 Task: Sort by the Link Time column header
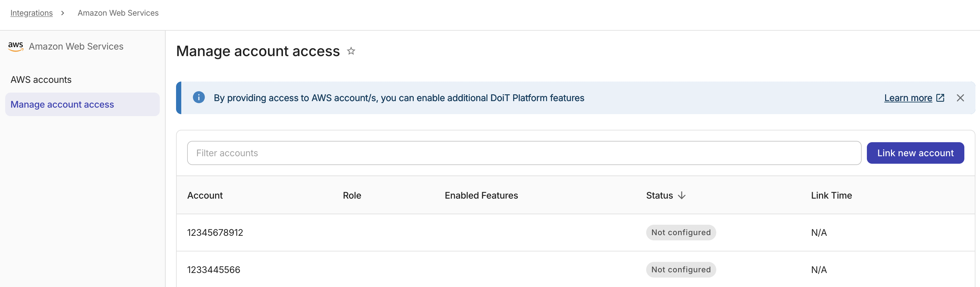click(x=831, y=195)
